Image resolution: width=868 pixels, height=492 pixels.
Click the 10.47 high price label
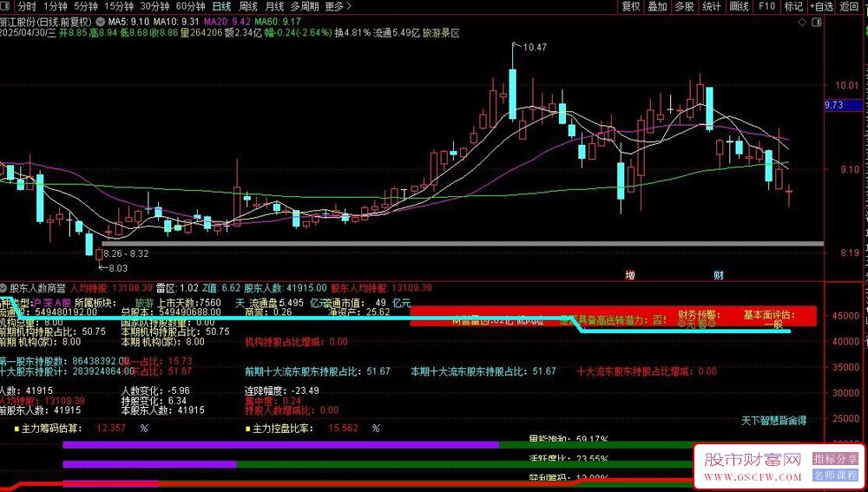click(535, 48)
